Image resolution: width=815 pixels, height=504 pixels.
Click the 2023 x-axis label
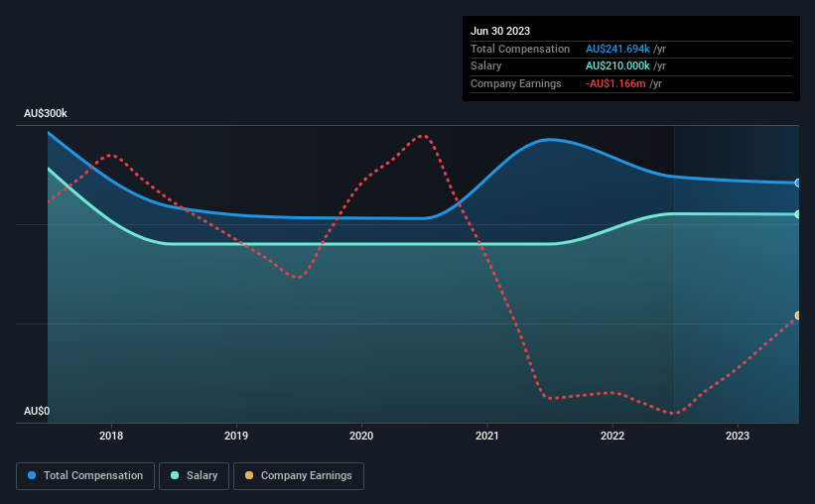738,436
